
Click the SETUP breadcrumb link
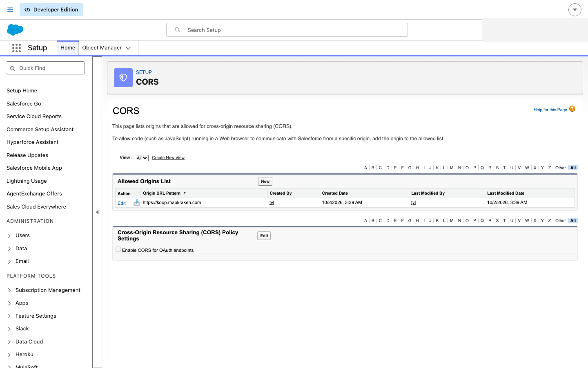[x=144, y=72]
